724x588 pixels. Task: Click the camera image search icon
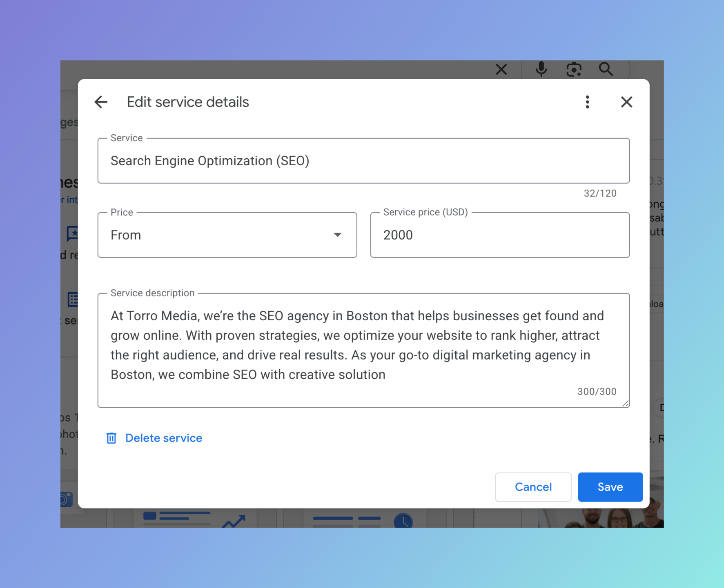coord(574,70)
